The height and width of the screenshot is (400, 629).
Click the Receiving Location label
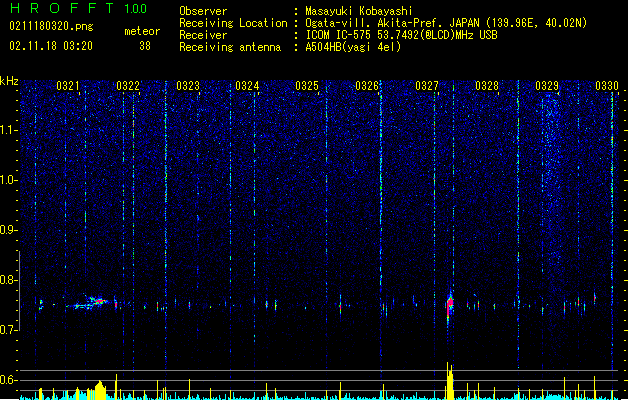233,23
